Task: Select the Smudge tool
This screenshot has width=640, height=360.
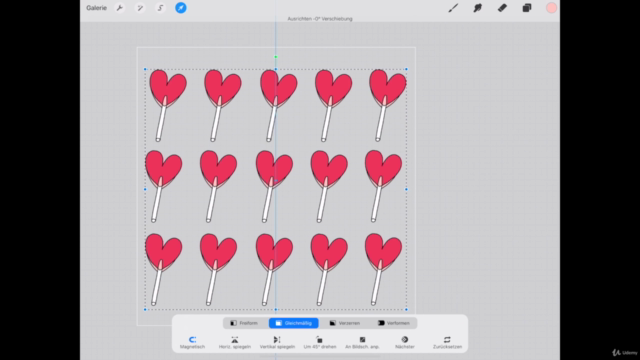Action: [x=478, y=8]
